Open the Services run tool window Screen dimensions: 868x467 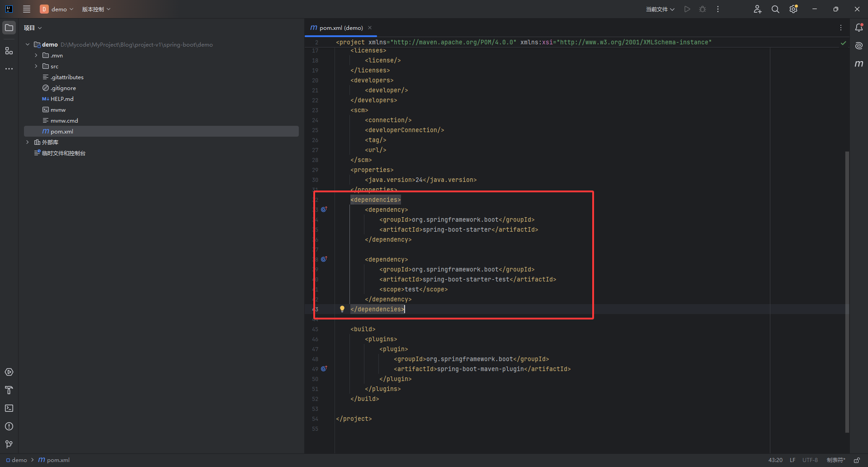[x=9, y=372]
